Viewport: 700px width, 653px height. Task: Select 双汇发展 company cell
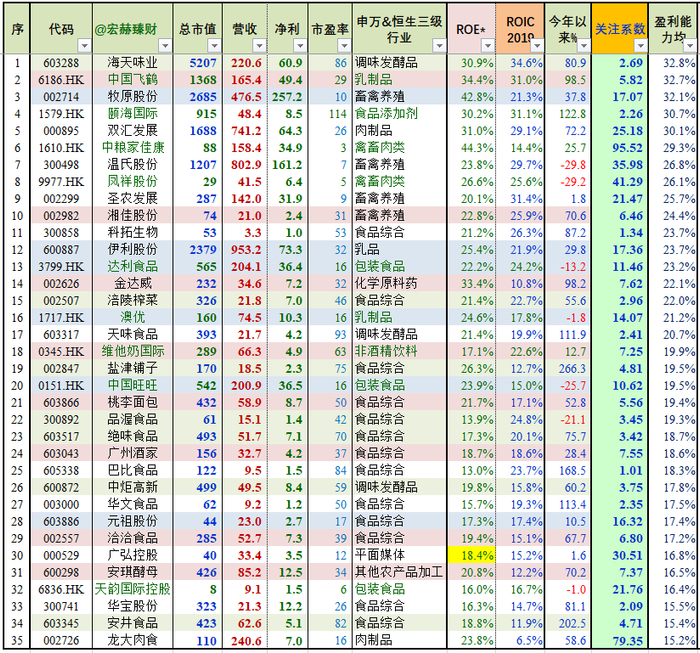click(x=133, y=131)
